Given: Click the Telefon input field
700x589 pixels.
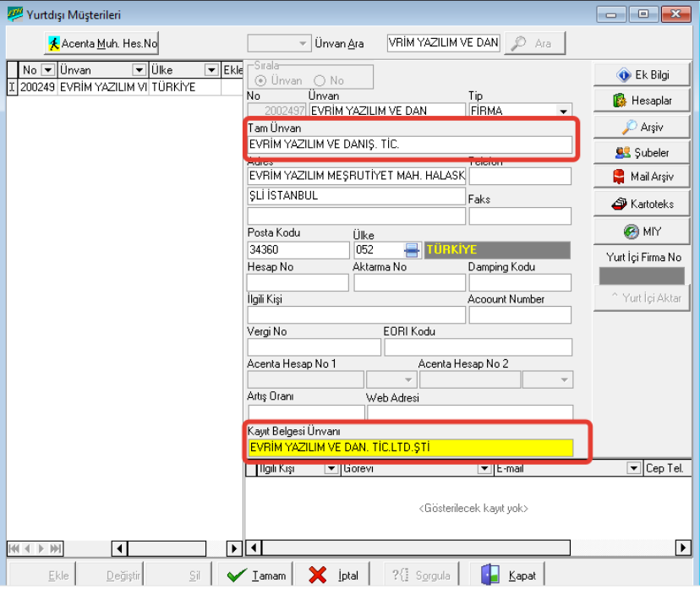Looking at the screenshot, I should click(520, 177).
